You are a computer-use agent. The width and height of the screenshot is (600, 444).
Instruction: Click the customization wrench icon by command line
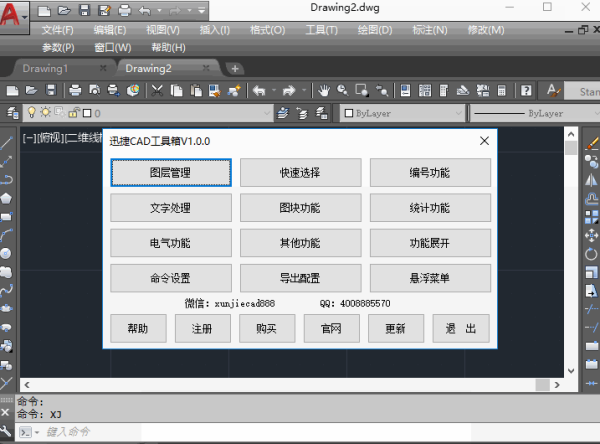tap(5, 432)
